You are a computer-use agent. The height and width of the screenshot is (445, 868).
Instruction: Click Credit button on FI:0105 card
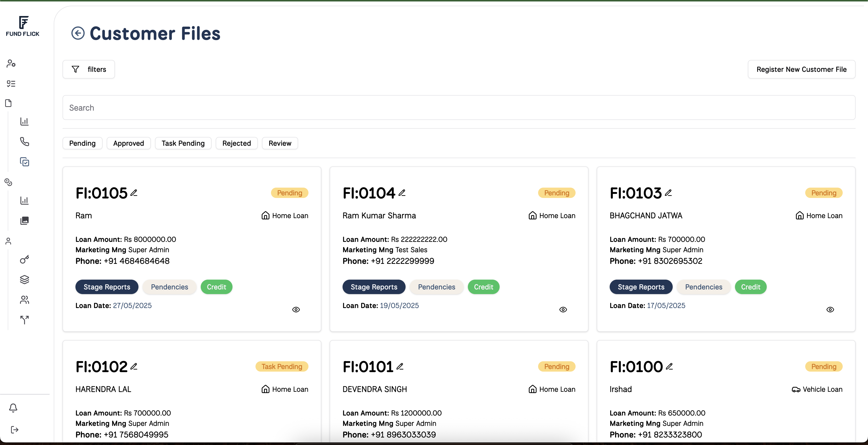[216, 287]
